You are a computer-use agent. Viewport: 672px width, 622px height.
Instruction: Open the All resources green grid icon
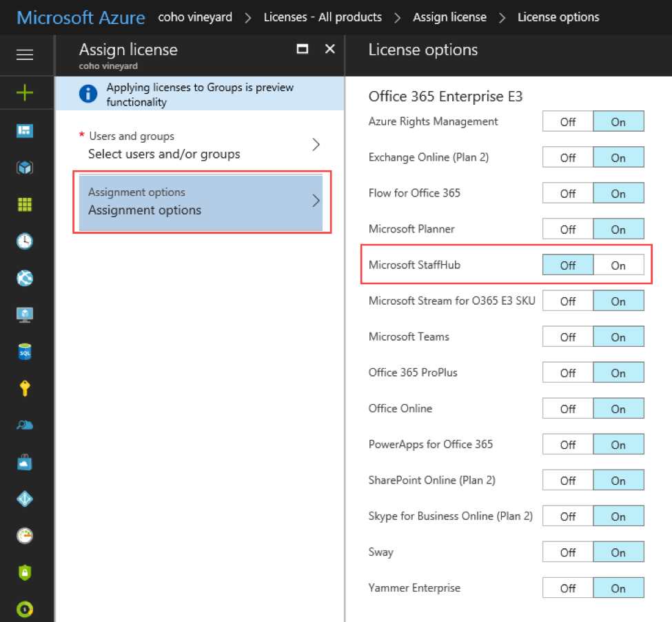[25, 205]
